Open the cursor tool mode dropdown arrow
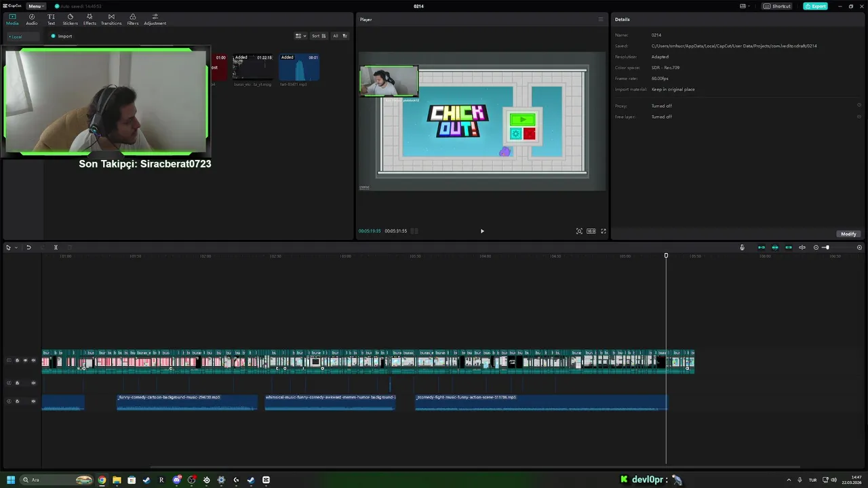The image size is (868, 488). 16,247
